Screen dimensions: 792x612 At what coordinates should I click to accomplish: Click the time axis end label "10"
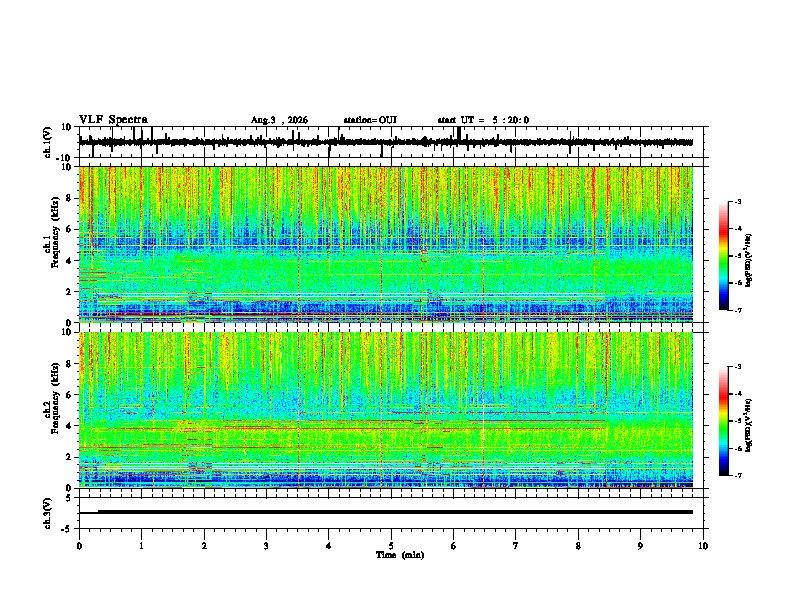coord(703,546)
